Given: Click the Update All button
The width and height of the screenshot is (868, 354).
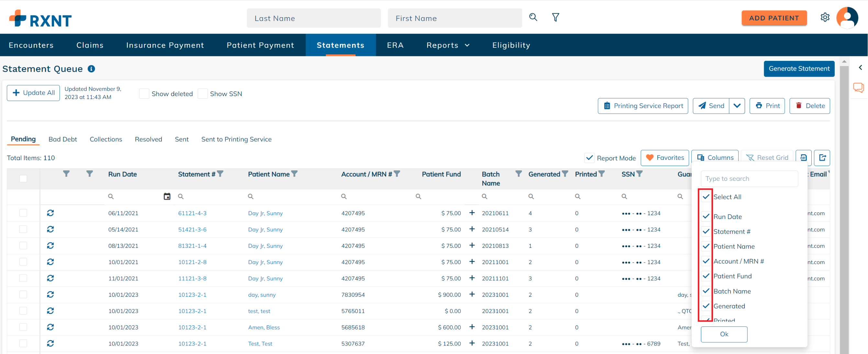Looking at the screenshot, I should [33, 93].
